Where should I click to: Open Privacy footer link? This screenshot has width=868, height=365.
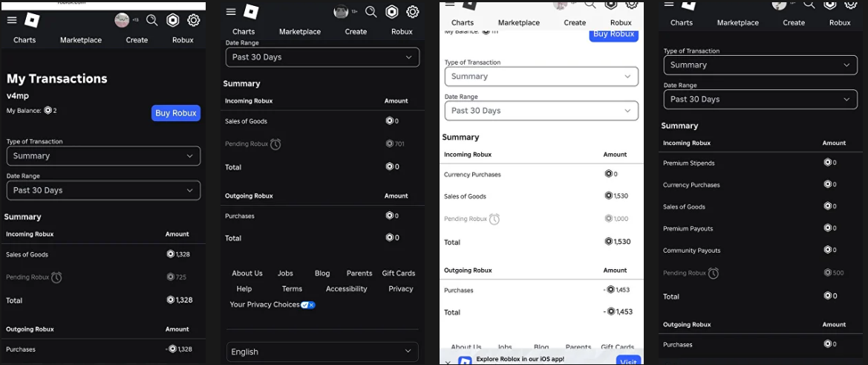click(401, 288)
